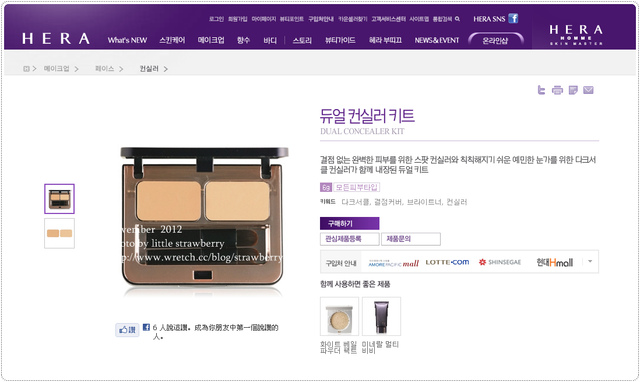Open What's NEW menu

pos(127,40)
